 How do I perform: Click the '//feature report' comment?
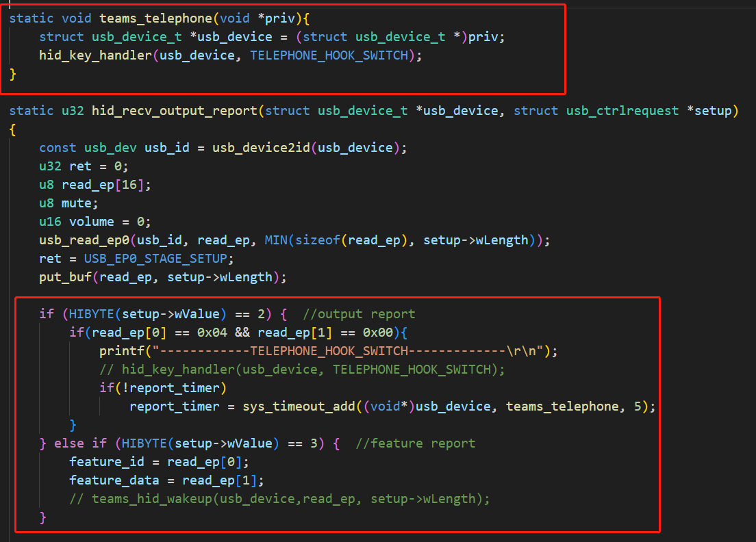click(415, 443)
